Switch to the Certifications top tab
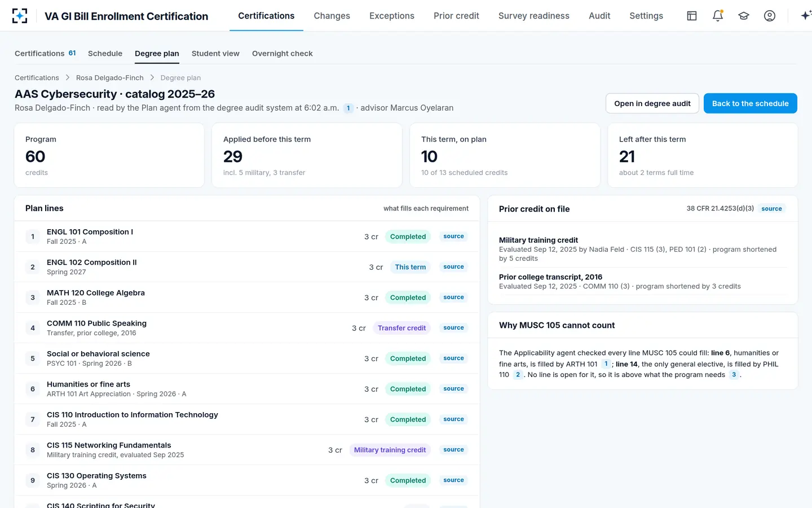Image resolution: width=812 pixels, height=508 pixels. pyautogui.click(x=266, y=16)
